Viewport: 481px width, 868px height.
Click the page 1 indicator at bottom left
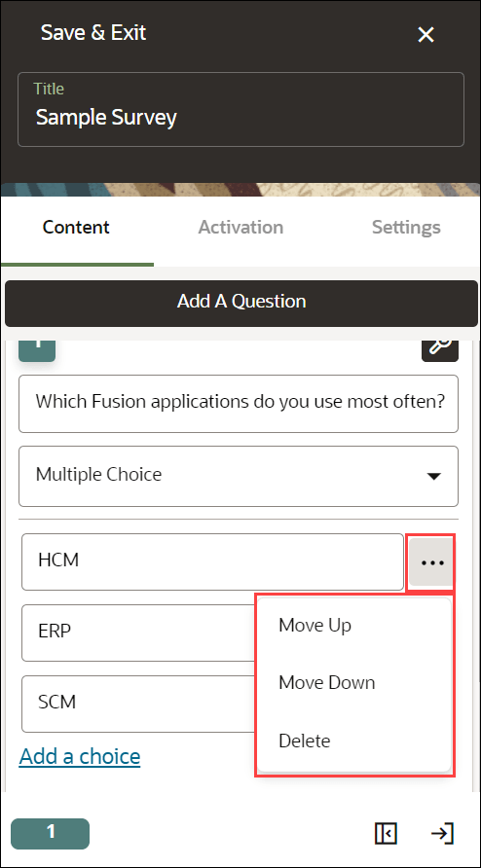click(50, 833)
